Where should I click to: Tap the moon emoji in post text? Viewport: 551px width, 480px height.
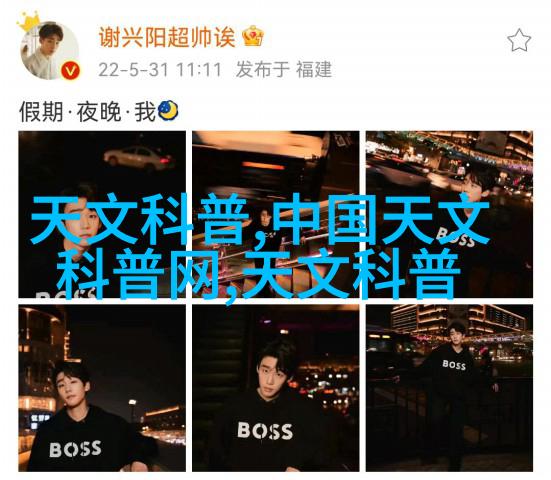click(168, 111)
